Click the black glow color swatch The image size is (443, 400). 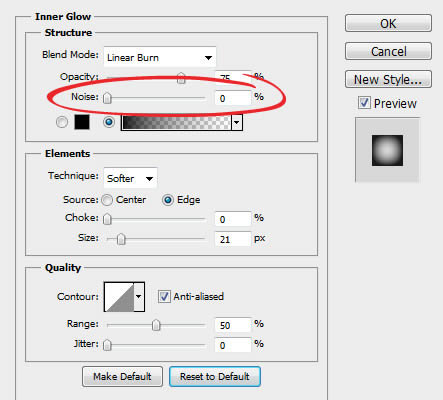click(x=82, y=122)
